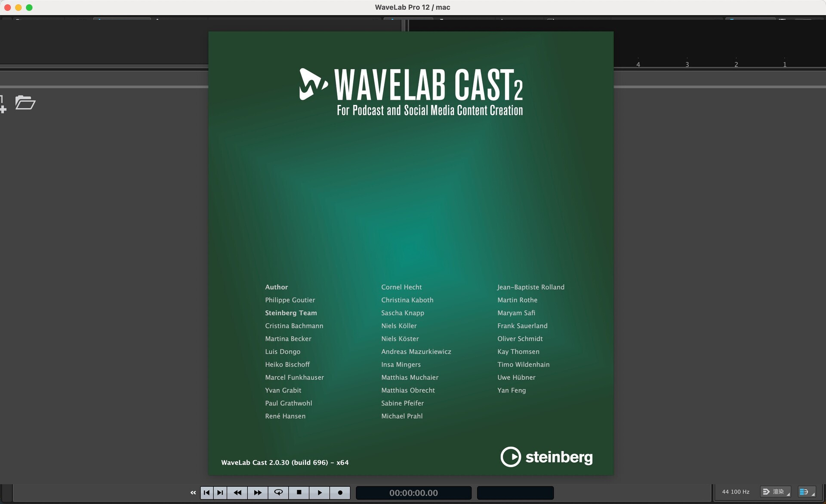Click the Steinberg logo on splash screen
826x504 pixels.
546,457
